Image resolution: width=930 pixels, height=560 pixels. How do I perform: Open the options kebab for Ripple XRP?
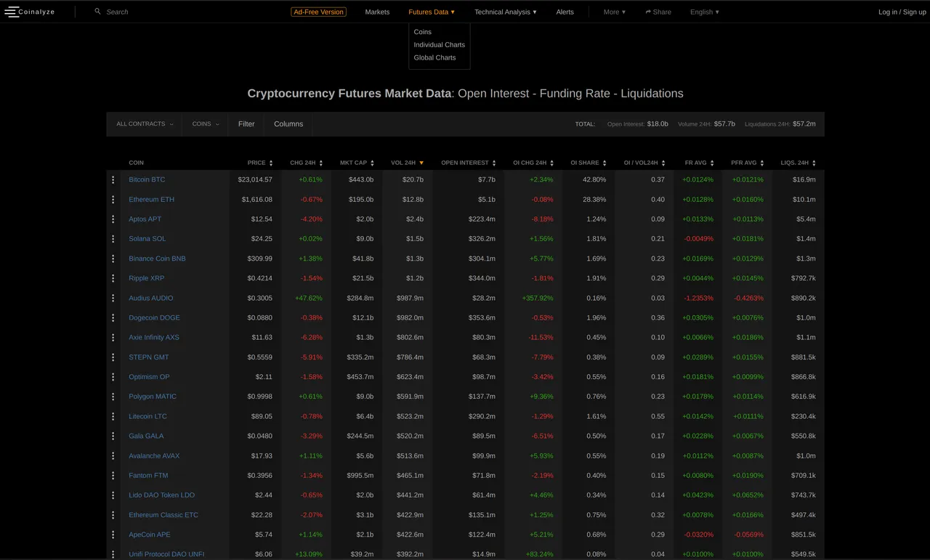pyautogui.click(x=113, y=278)
